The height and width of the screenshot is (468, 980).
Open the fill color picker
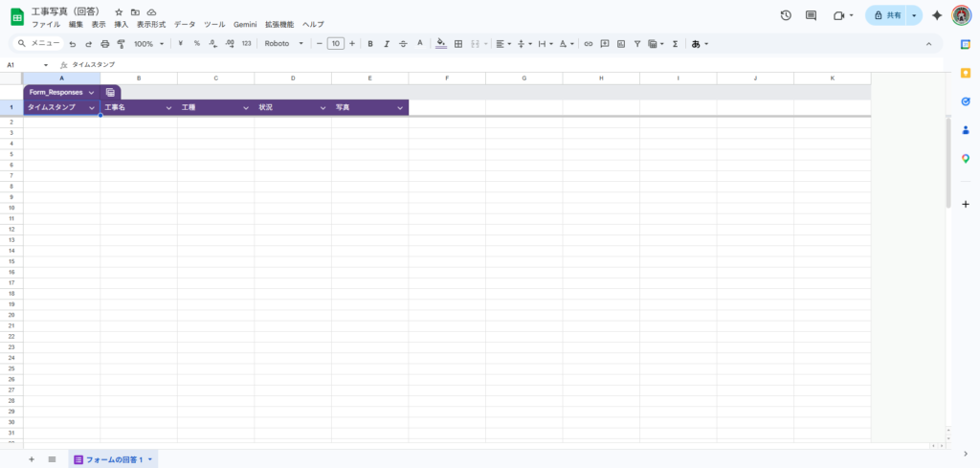pos(441,44)
